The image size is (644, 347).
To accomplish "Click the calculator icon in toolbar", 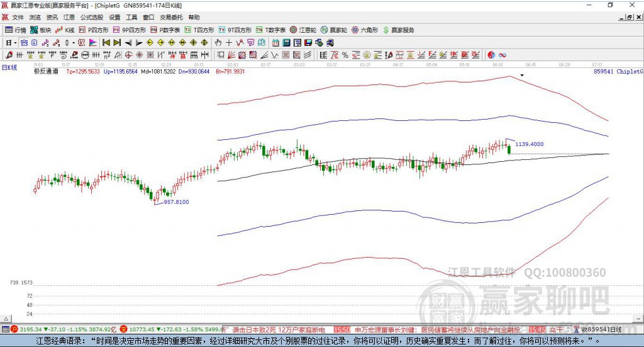I will 286,43.
